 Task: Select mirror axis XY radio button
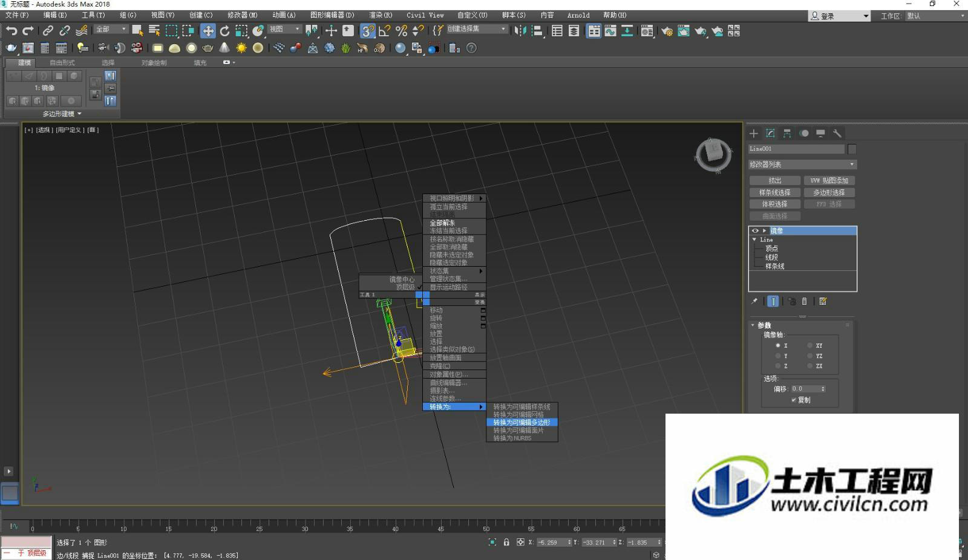(x=809, y=345)
